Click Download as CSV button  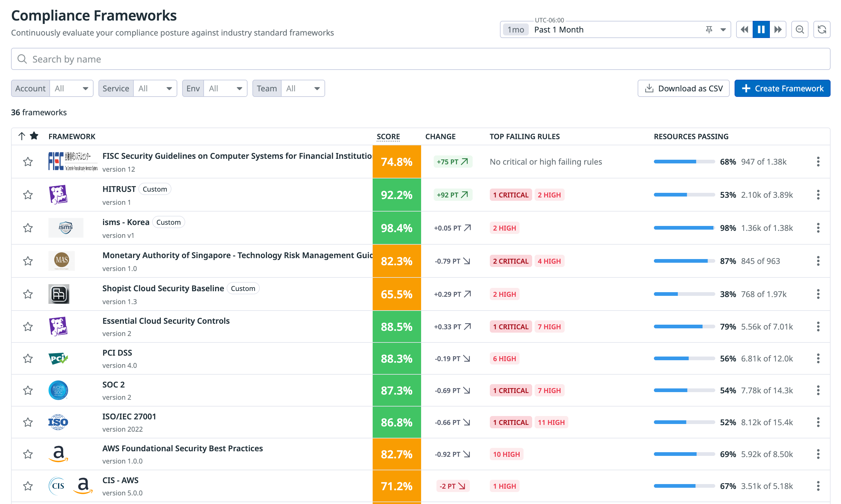click(683, 88)
